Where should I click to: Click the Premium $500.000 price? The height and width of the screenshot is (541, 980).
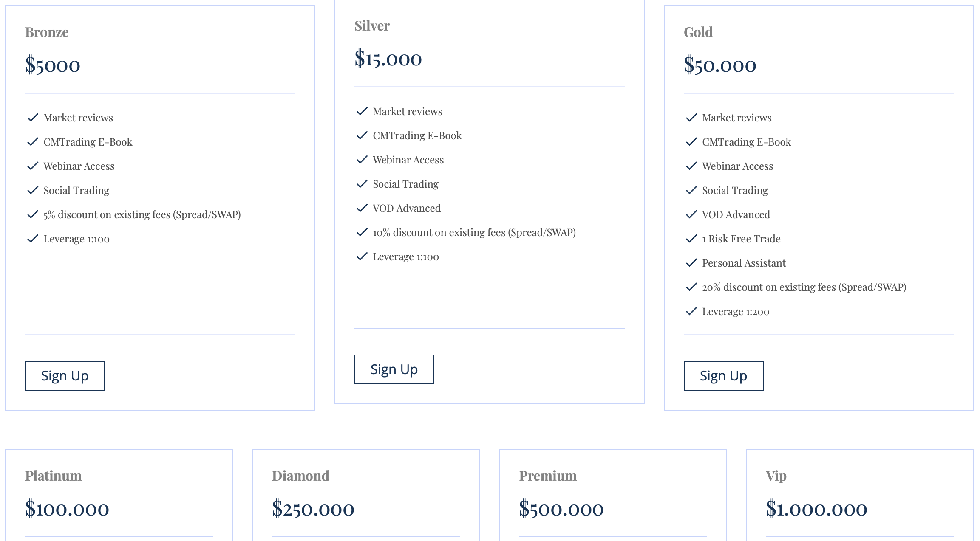[x=561, y=509]
